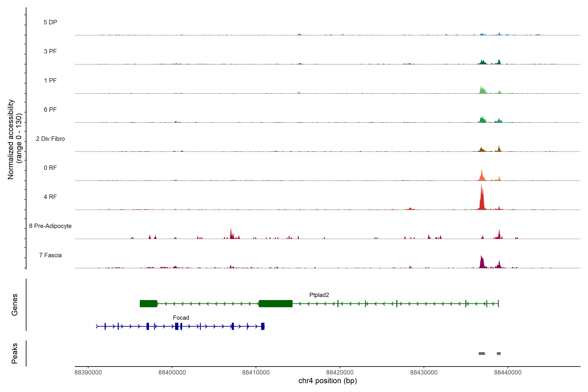The width and height of the screenshot is (588, 392).
Task: Click the 88440000 axis tick label
Action: pos(507,373)
